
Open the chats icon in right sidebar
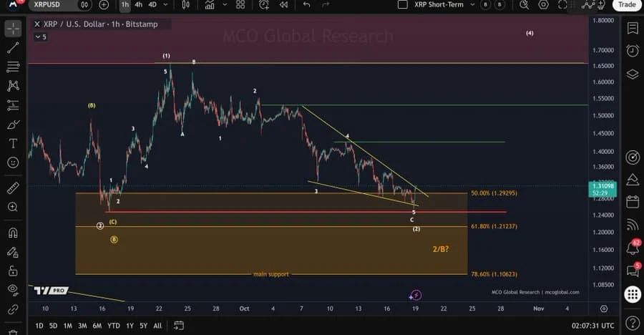tap(633, 271)
